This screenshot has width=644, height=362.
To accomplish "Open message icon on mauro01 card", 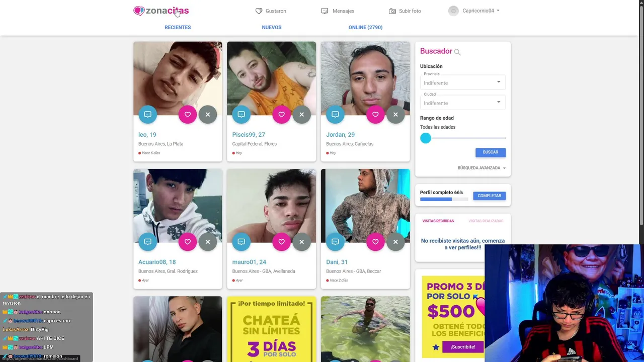I will point(242,242).
